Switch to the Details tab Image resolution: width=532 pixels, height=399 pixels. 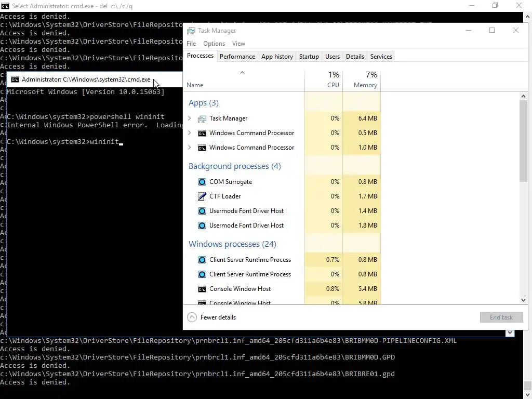pyautogui.click(x=355, y=57)
